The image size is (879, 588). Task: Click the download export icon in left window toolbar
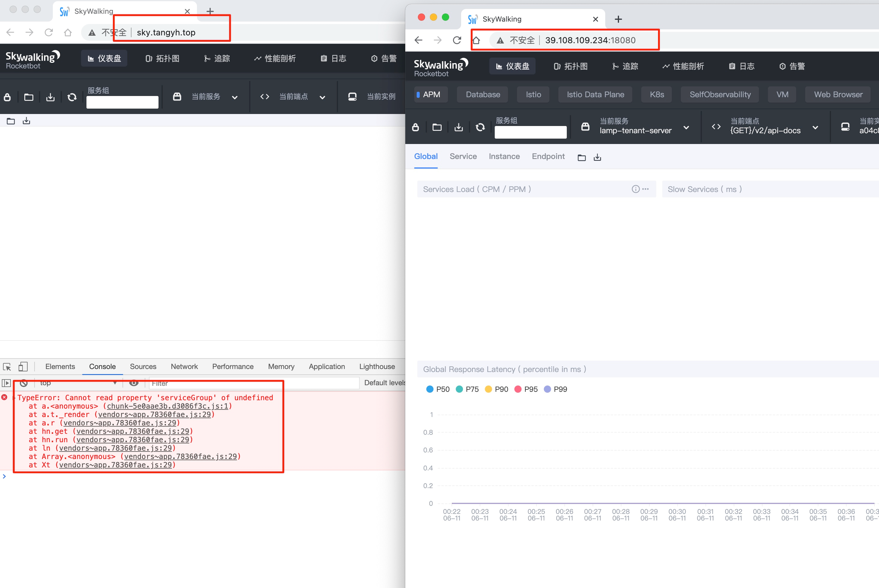tap(50, 97)
